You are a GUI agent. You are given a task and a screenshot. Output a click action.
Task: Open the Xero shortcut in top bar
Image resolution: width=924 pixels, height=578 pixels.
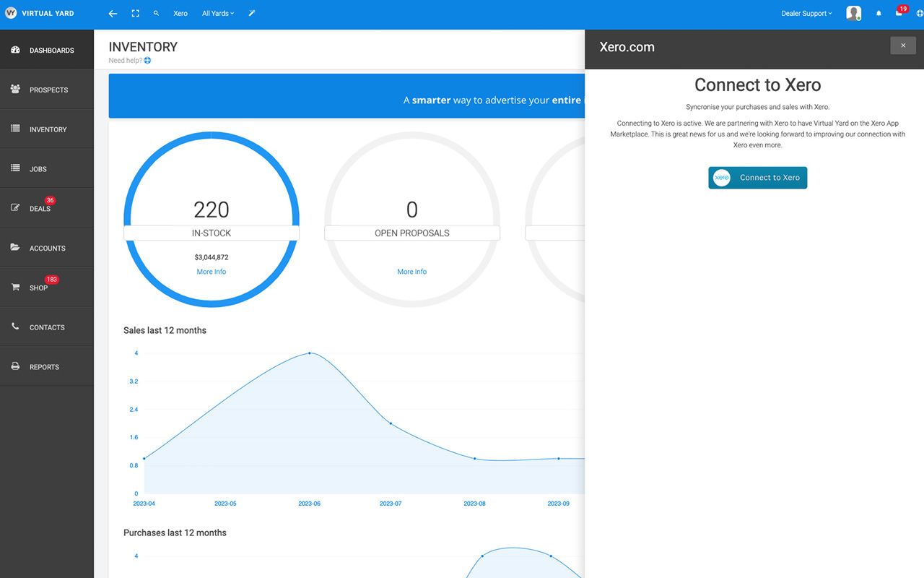click(180, 14)
